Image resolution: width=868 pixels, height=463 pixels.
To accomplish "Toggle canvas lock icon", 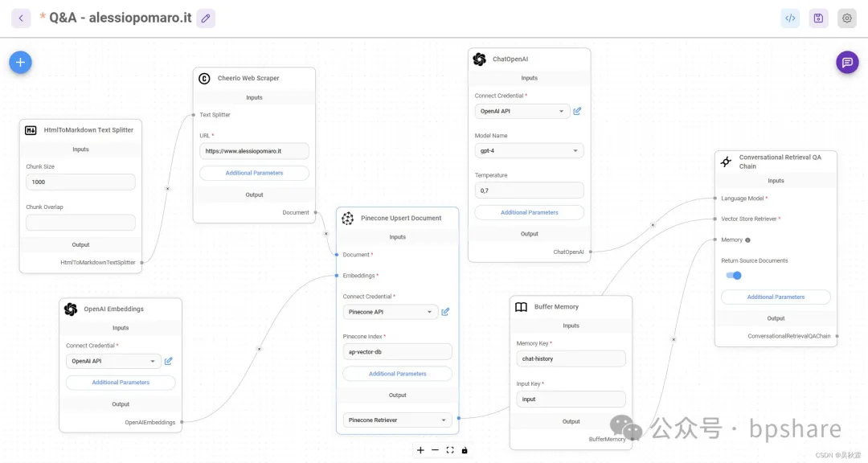I will click(x=465, y=450).
